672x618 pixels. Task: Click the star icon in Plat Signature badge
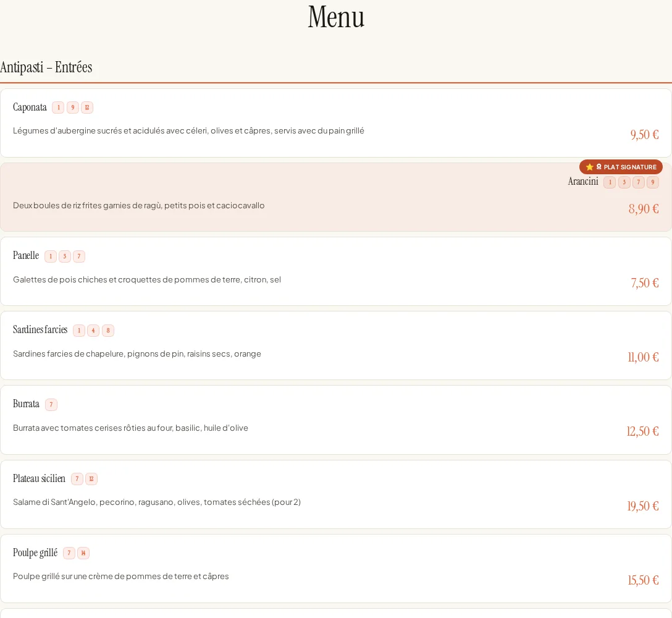coord(590,167)
